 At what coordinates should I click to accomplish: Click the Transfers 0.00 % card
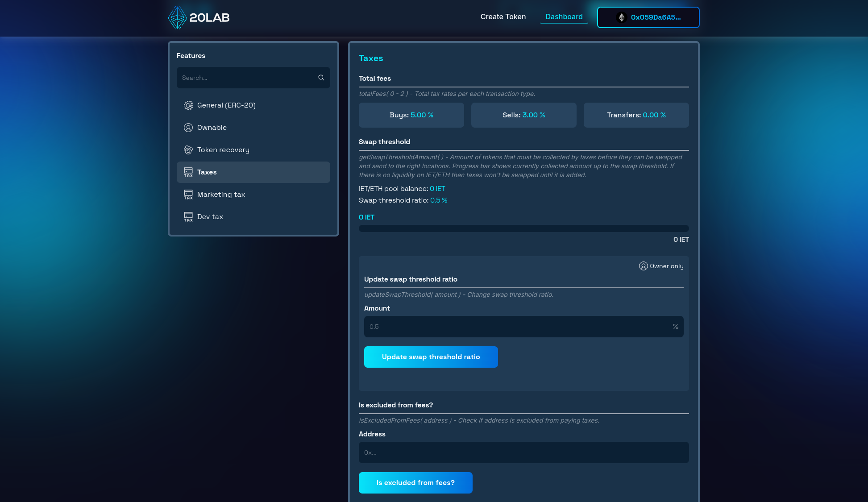(x=636, y=115)
